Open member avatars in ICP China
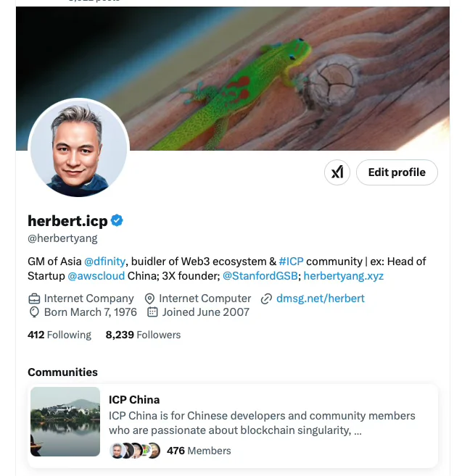 click(x=135, y=451)
